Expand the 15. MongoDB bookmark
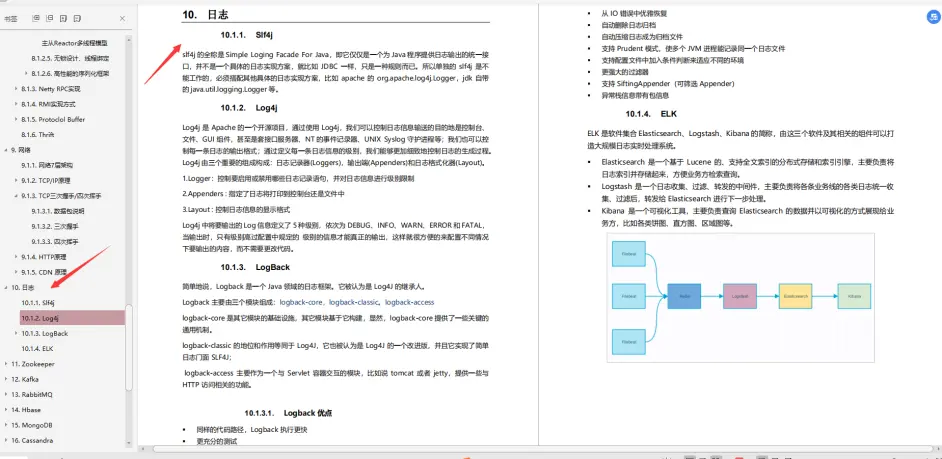The image size is (942, 459). 6,425
